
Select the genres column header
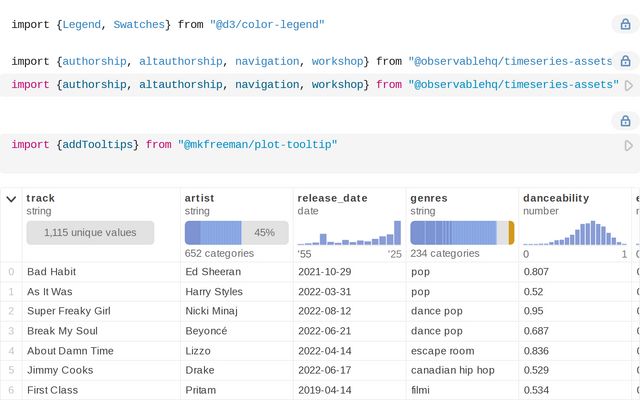[x=430, y=198]
